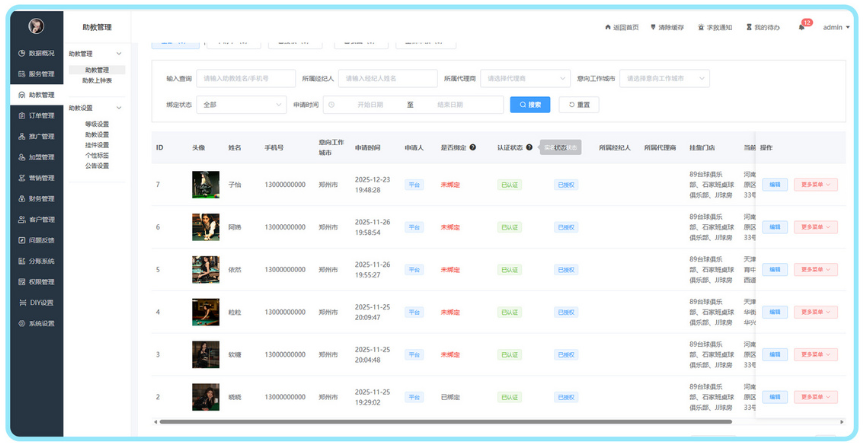
Task: Expand the 意向工作城市 dropdown
Action: (664, 78)
